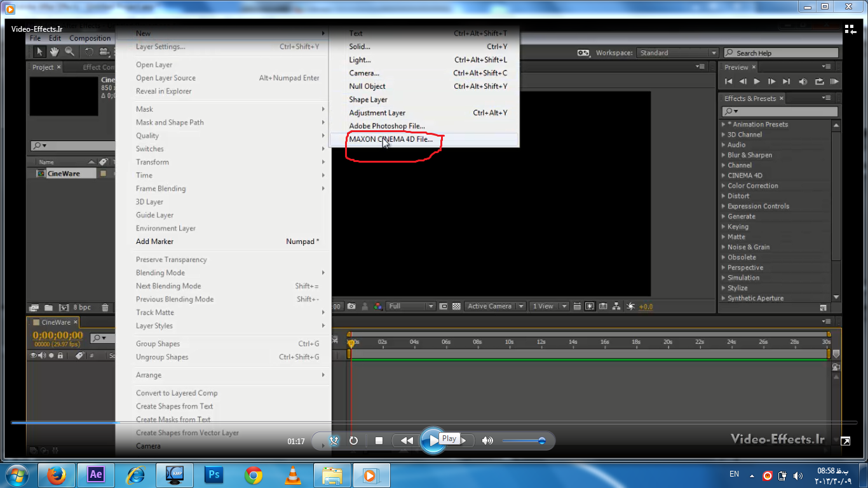Toggle audio mute in Preview panel
The width and height of the screenshot is (868, 488).
pos(803,81)
